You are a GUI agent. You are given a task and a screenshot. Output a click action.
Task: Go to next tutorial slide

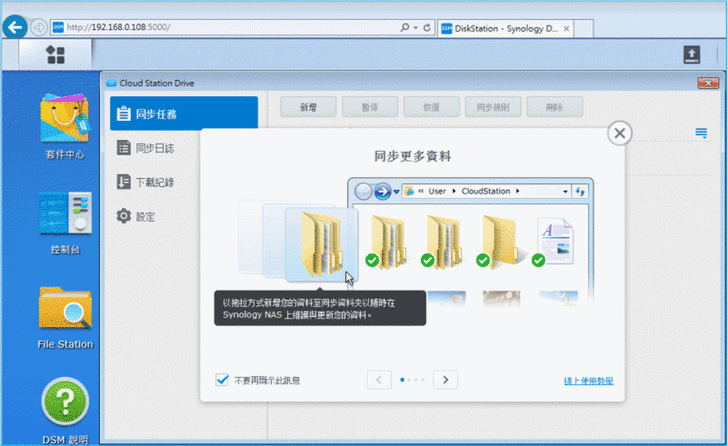click(x=445, y=380)
